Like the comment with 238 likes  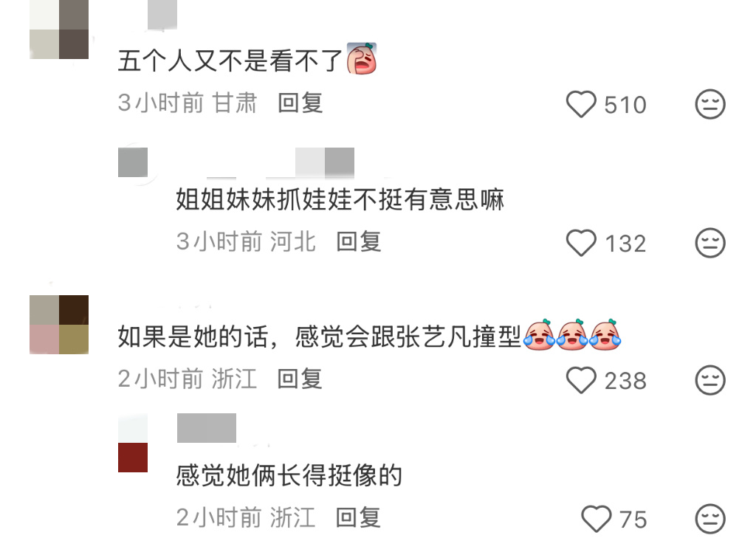[581, 380]
